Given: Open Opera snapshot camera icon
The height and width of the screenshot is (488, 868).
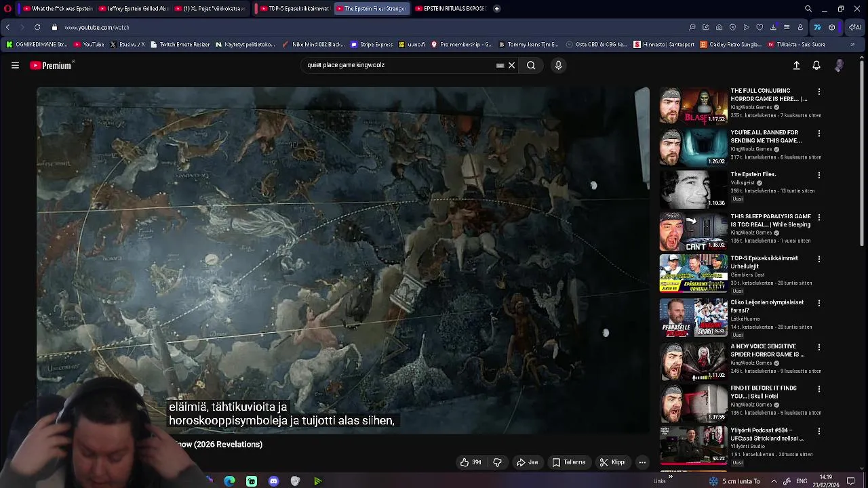Looking at the screenshot, I should [x=719, y=27].
